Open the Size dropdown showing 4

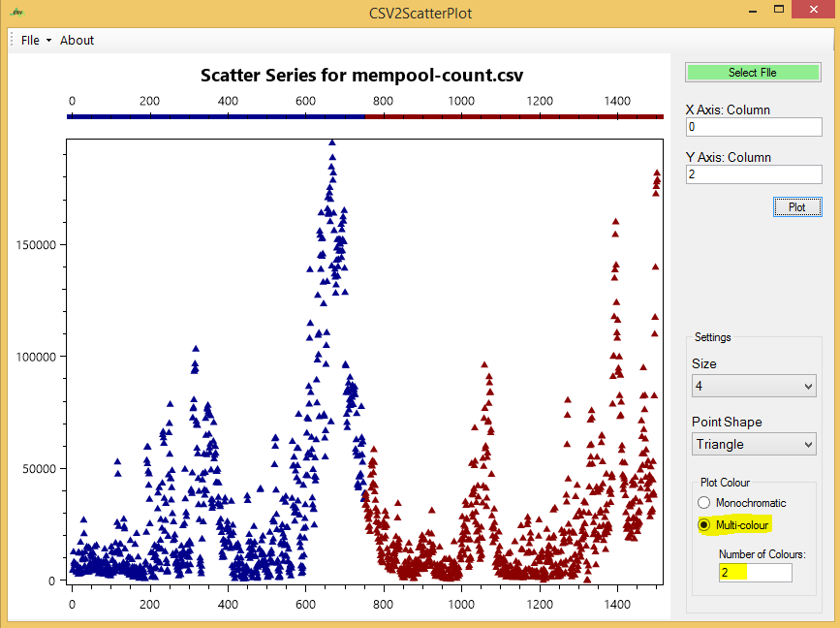pos(754,386)
